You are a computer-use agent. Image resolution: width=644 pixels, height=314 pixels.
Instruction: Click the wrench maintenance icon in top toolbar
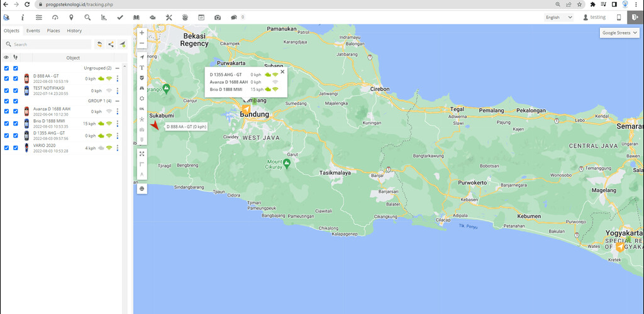click(x=169, y=17)
